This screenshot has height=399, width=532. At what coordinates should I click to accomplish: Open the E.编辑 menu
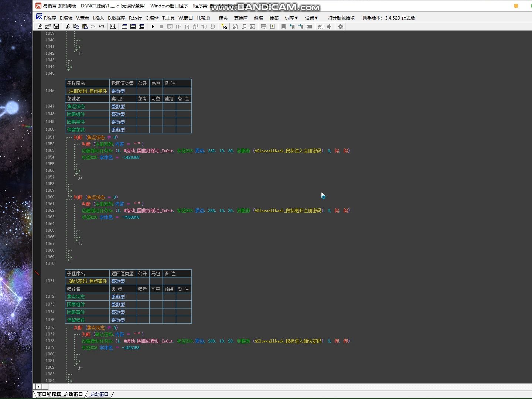point(66,18)
